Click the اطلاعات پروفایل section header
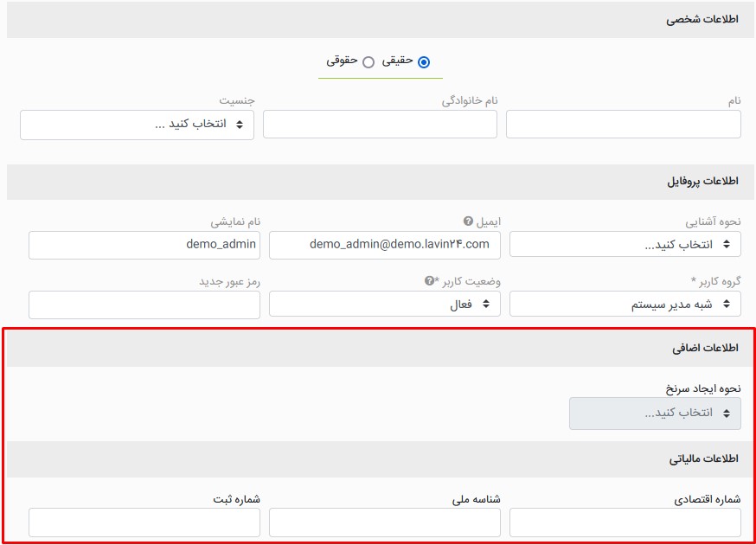 click(702, 182)
